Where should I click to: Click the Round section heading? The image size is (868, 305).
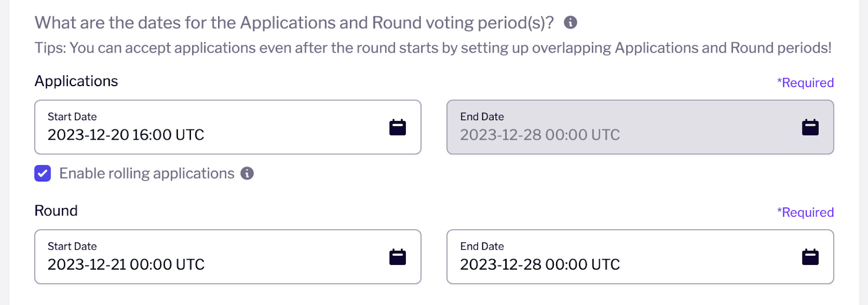pos(56,211)
